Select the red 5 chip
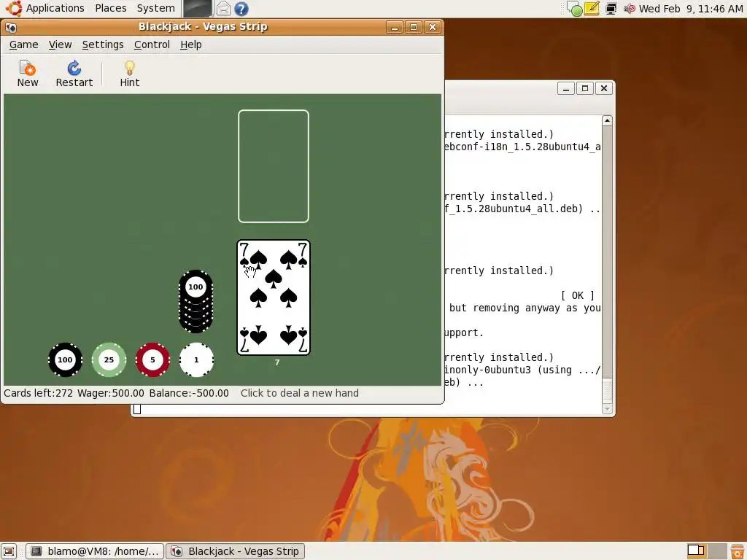Viewport: 747px width, 560px height. point(153,360)
